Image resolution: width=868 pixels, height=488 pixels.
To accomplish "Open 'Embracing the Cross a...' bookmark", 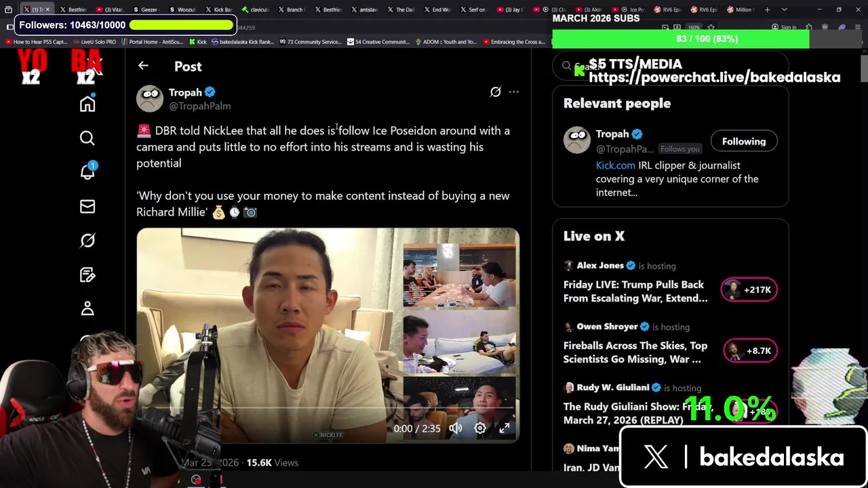I will point(513,42).
